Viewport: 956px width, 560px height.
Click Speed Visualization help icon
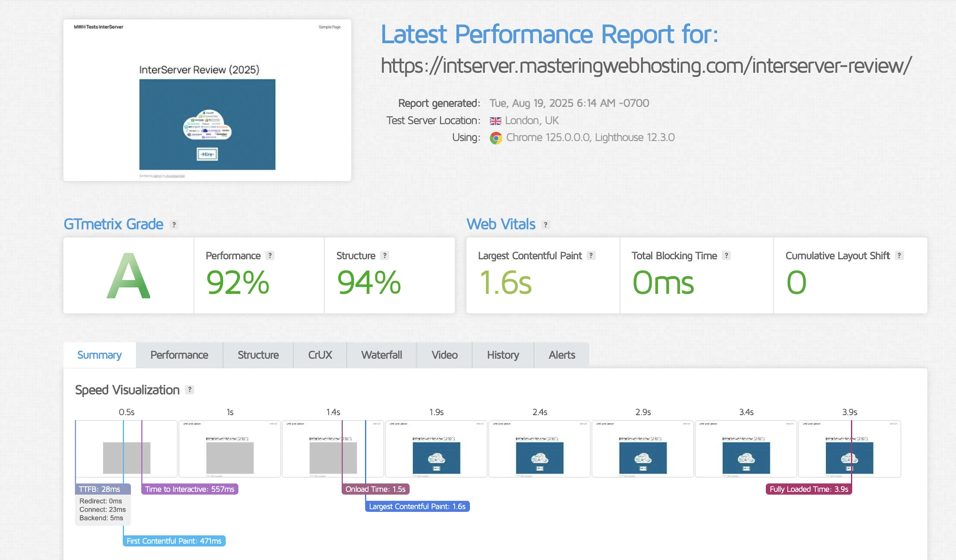point(190,390)
